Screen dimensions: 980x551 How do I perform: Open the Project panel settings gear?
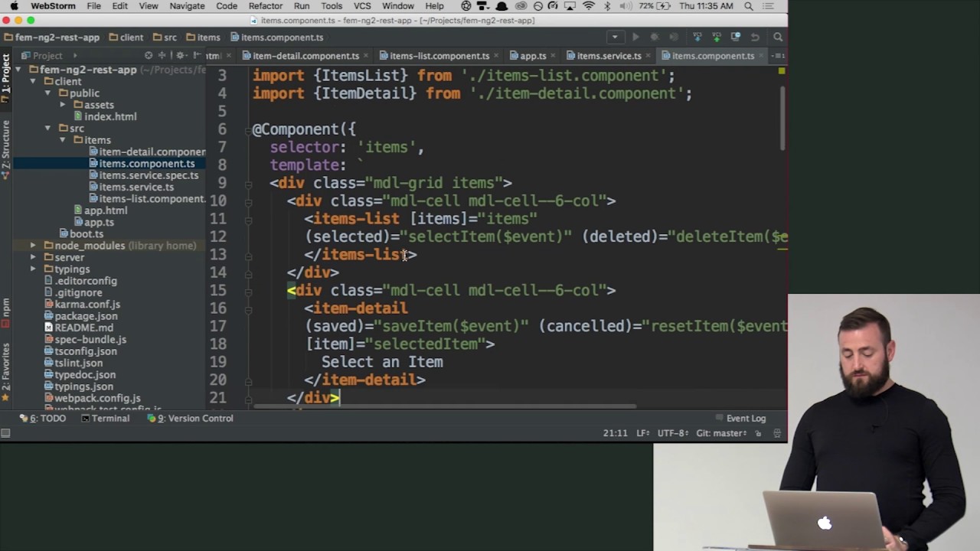(x=181, y=55)
